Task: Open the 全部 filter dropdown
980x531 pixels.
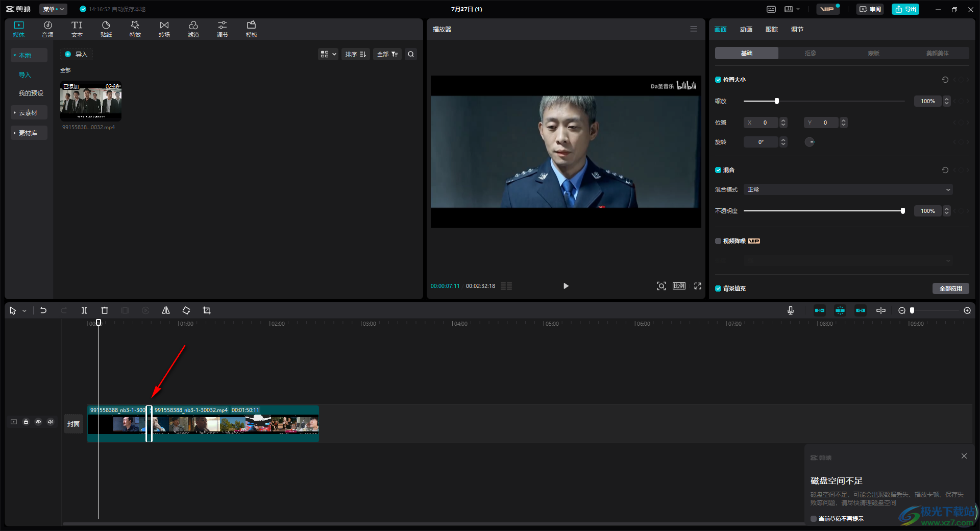Action: 387,54
